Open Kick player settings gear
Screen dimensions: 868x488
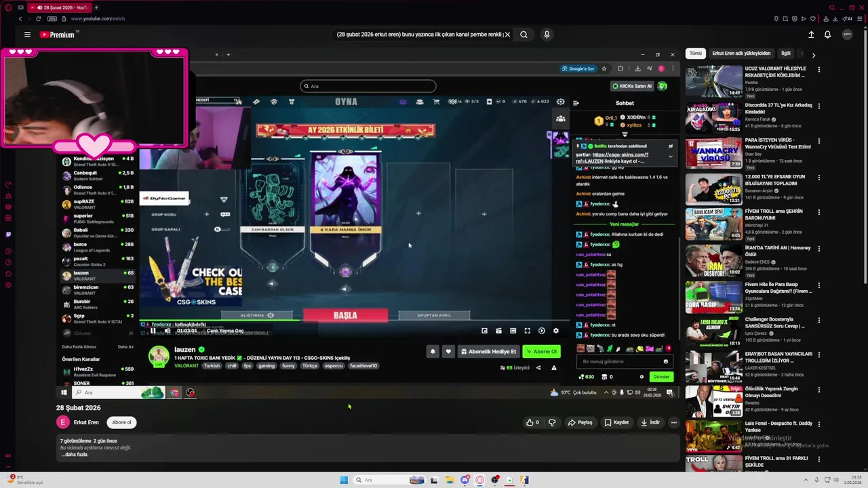(x=556, y=331)
